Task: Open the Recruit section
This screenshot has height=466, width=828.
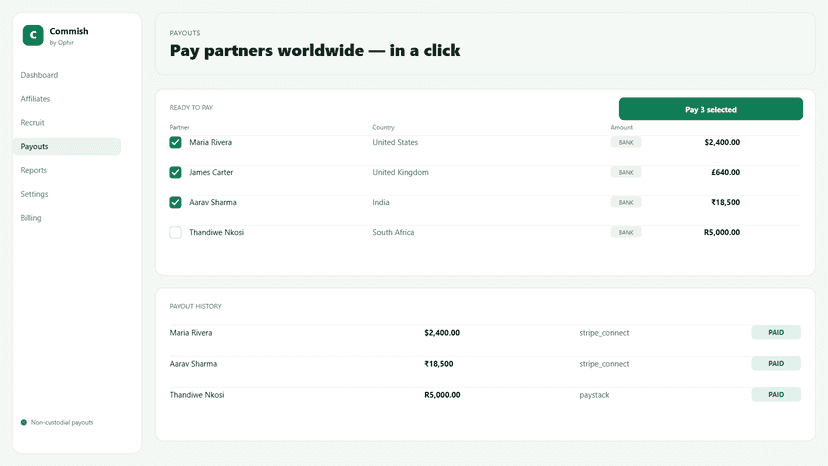Action: (x=32, y=123)
